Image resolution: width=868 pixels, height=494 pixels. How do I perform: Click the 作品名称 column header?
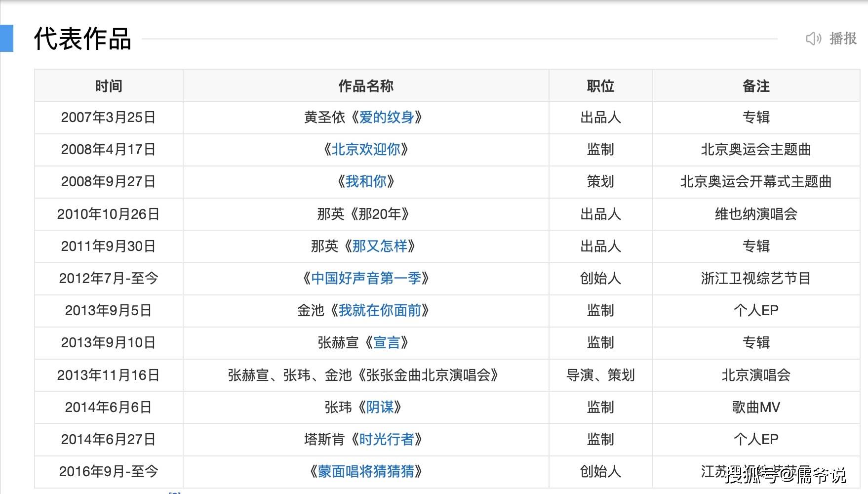point(366,86)
